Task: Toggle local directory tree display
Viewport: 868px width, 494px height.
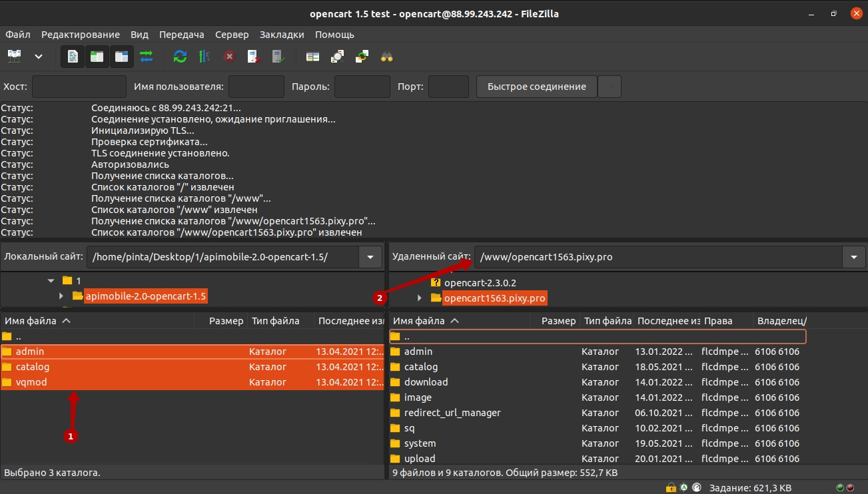Action: [97, 57]
